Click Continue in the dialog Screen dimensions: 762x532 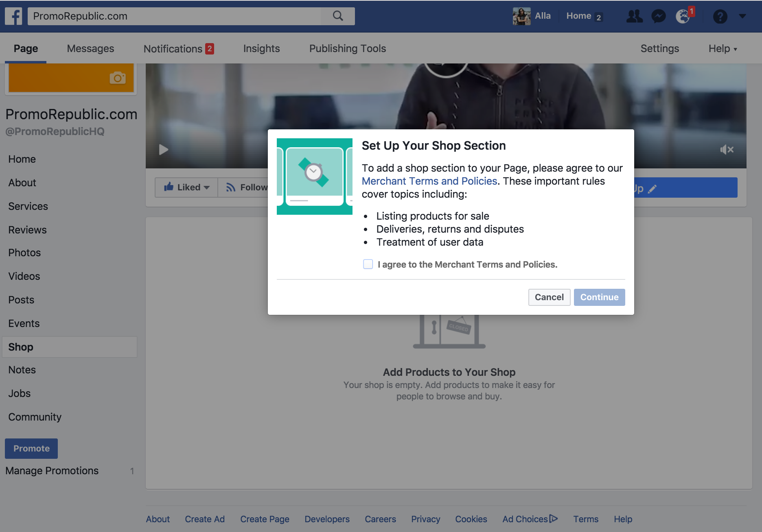click(599, 297)
